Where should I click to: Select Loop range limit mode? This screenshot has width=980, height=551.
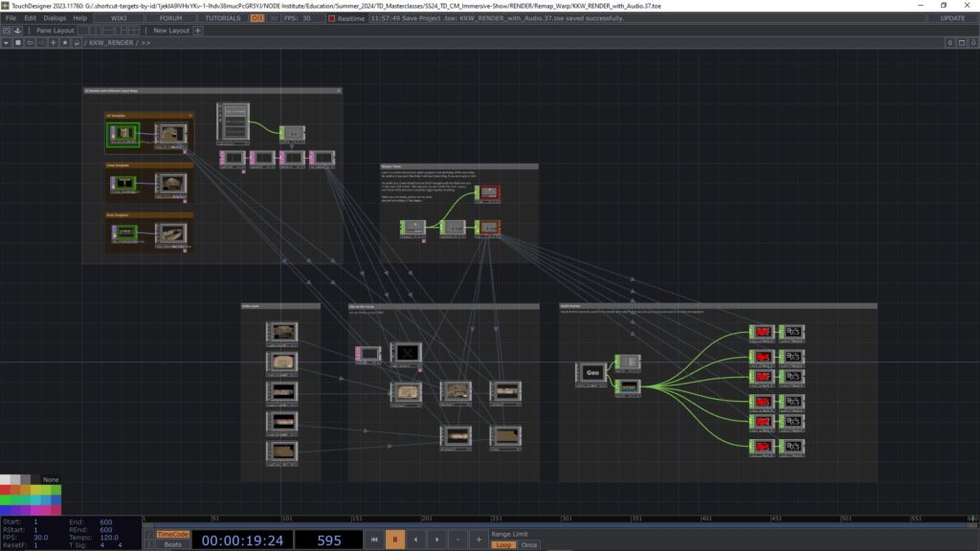click(x=503, y=544)
